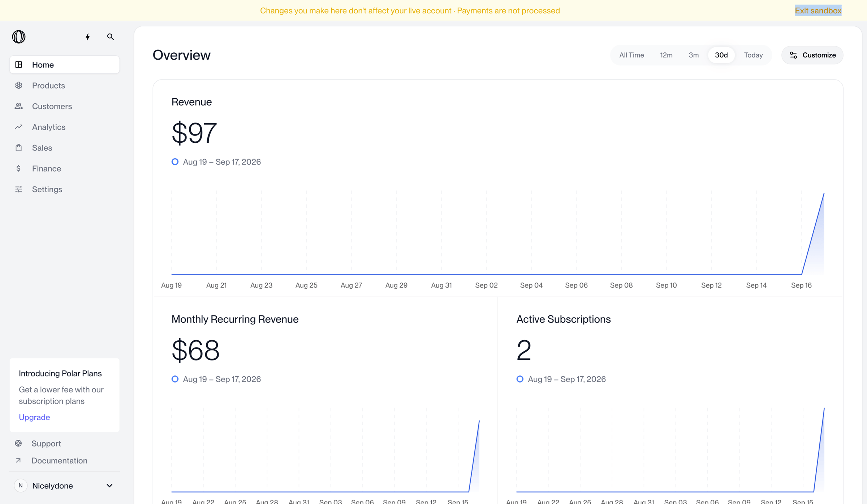Click the Customers people icon
The height and width of the screenshot is (504, 867).
19,106
